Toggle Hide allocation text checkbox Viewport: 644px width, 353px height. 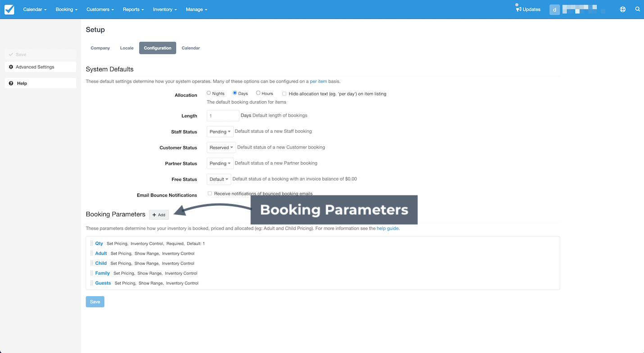pyautogui.click(x=284, y=94)
